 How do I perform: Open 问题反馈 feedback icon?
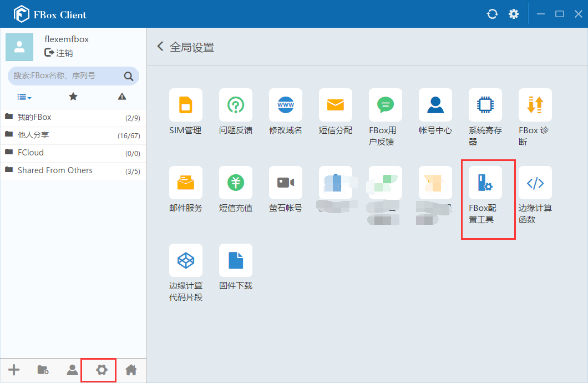pos(236,105)
